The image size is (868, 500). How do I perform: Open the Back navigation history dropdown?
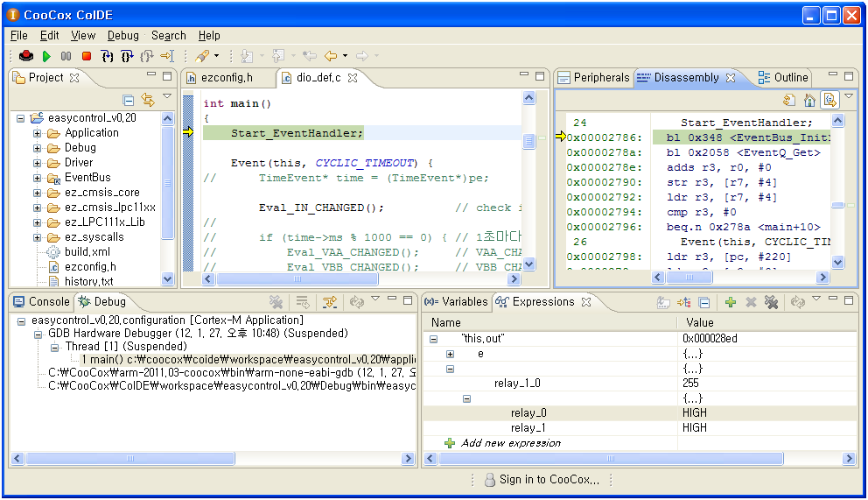(345, 56)
